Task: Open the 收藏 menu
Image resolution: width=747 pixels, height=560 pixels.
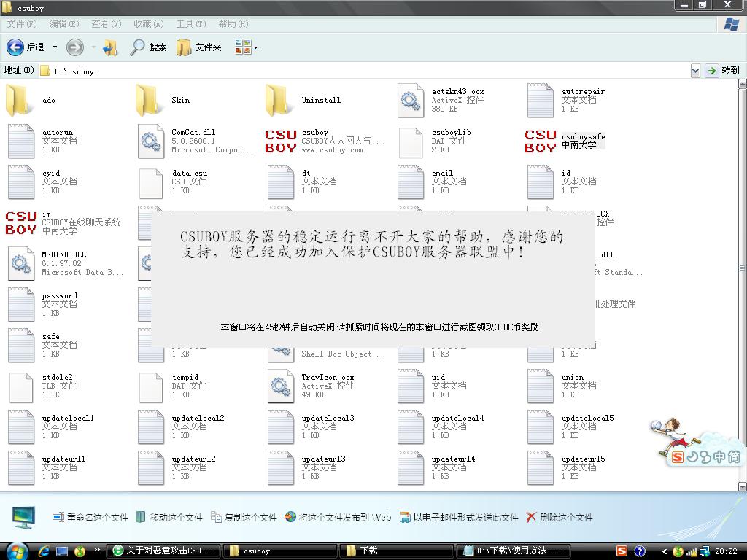Action: (148, 24)
